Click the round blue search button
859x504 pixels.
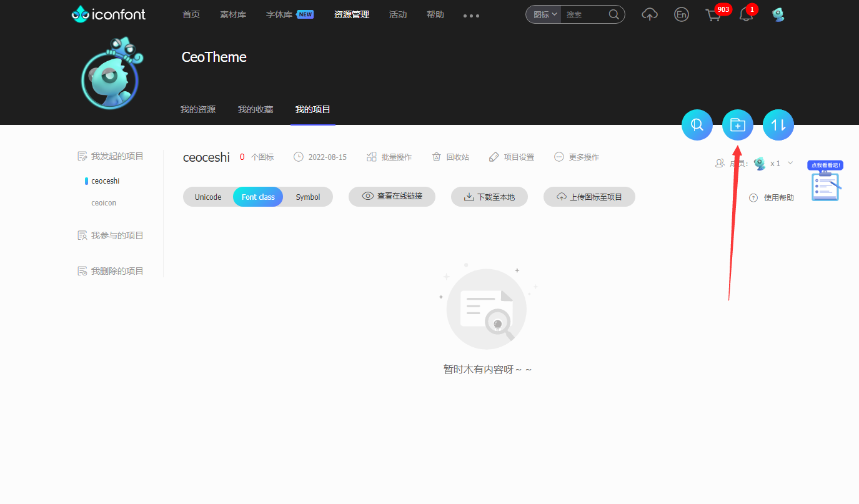697,125
